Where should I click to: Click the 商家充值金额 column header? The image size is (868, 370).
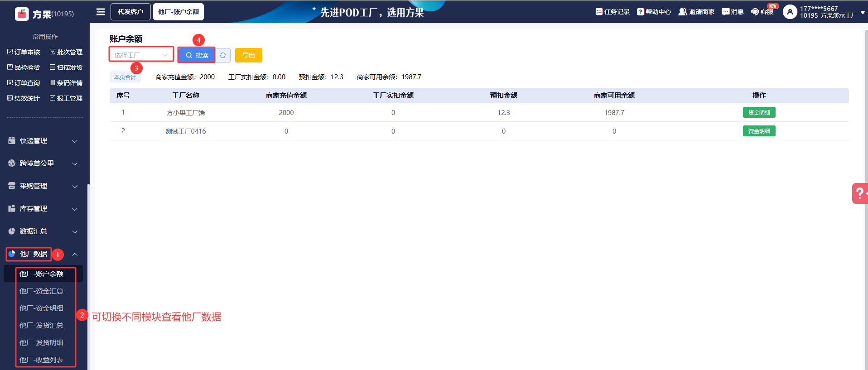click(286, 96)
